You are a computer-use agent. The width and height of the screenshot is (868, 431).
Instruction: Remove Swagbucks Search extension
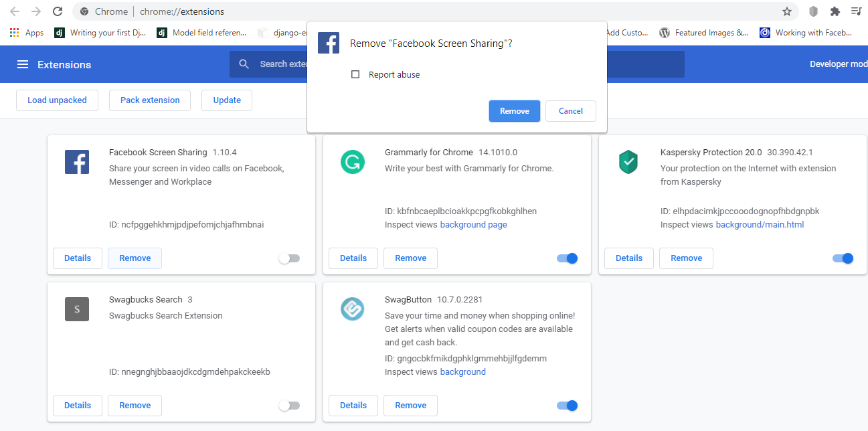[135, 406]
